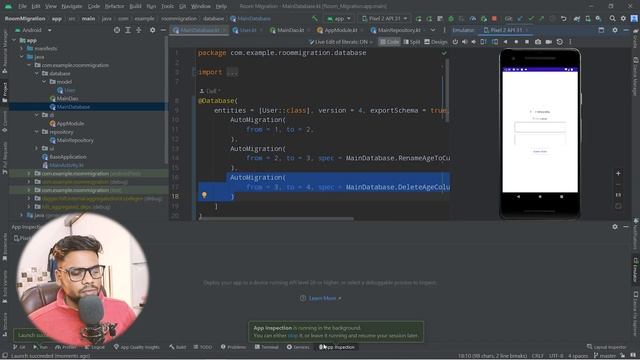The image size is (640, 360).
Task: Switch editor to Split view
Action: [412, 42]
